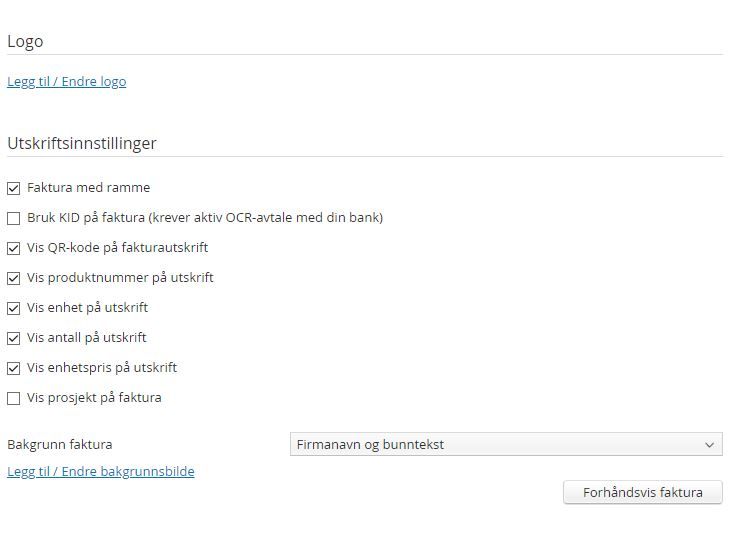Check the Vis prosjekt på faktura box
Viewport: 739px width, 557px height.
tap(14, 398)
